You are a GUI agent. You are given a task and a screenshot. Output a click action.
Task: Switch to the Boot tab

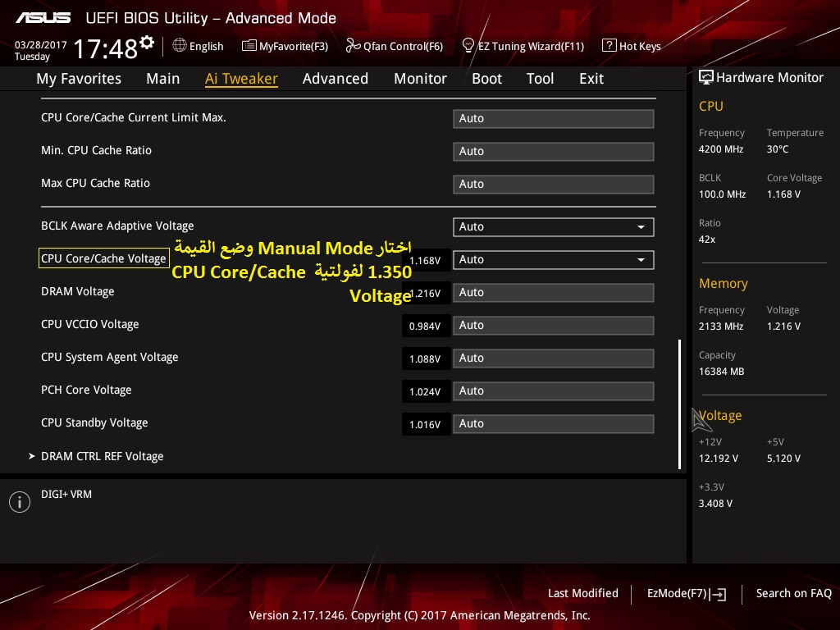pos(487,79)
